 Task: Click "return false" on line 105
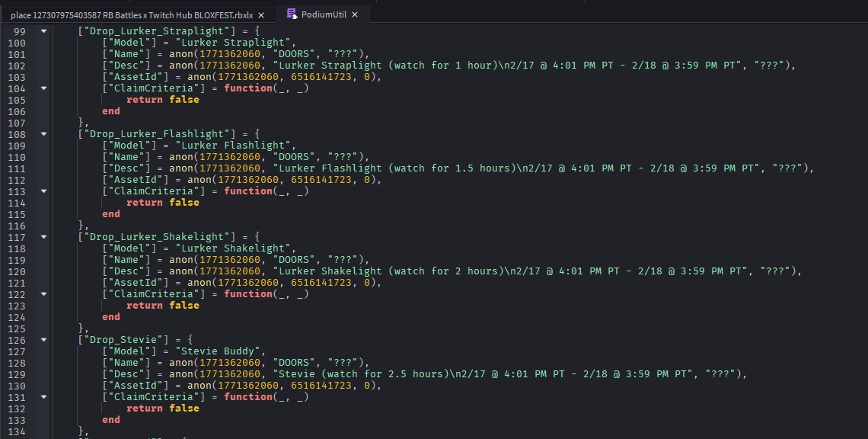163,100
